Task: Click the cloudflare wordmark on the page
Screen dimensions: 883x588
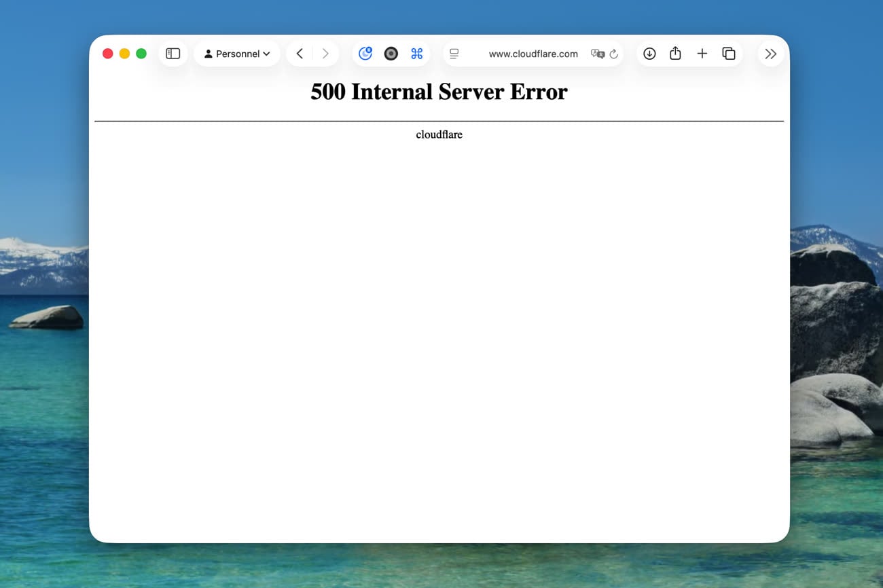Action: [439, 134]
